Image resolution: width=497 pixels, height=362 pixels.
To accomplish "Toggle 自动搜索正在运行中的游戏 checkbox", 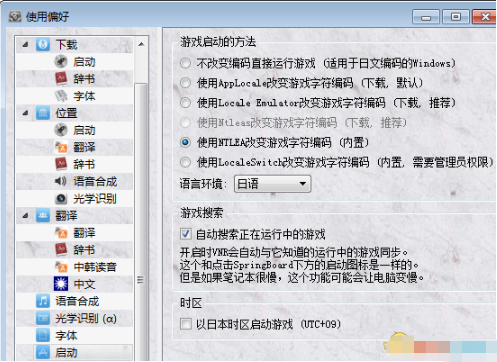I will click(186, 234).
